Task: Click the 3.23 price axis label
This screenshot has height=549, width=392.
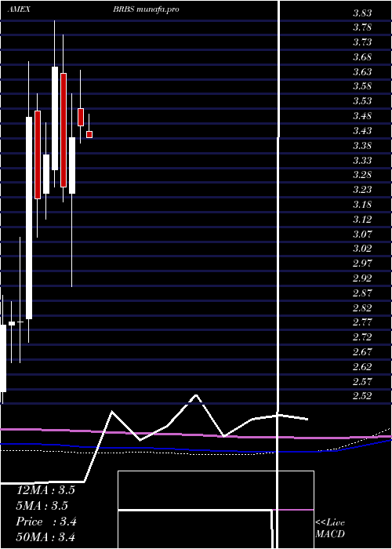Action: [x=362, y=190]
